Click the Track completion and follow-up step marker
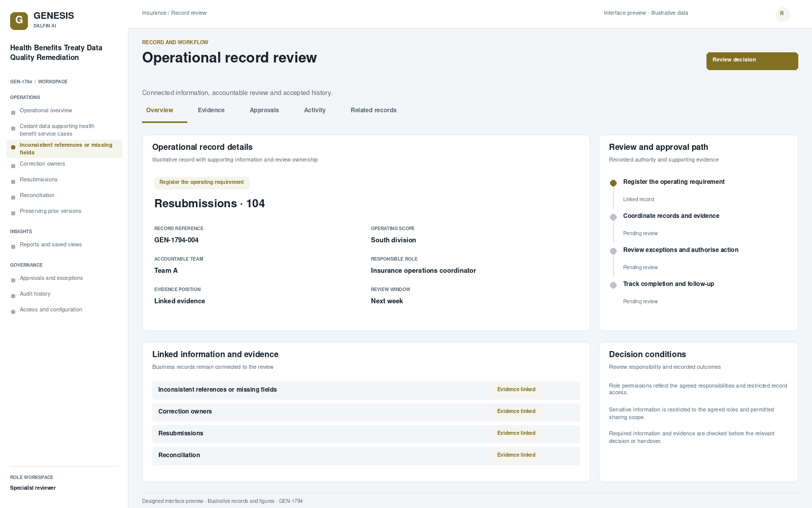 613,285
